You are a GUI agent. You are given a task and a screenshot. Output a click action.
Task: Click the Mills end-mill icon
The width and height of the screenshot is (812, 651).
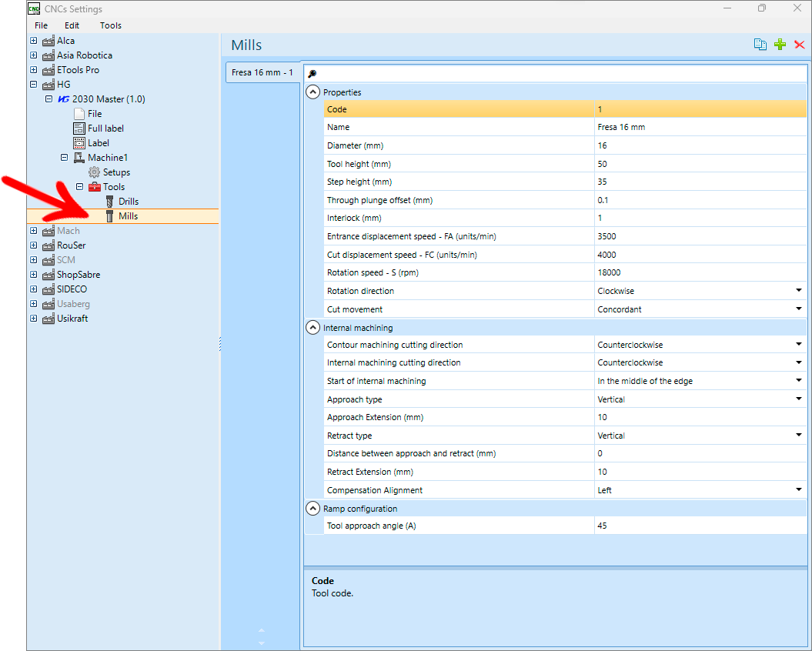point(109,216)
